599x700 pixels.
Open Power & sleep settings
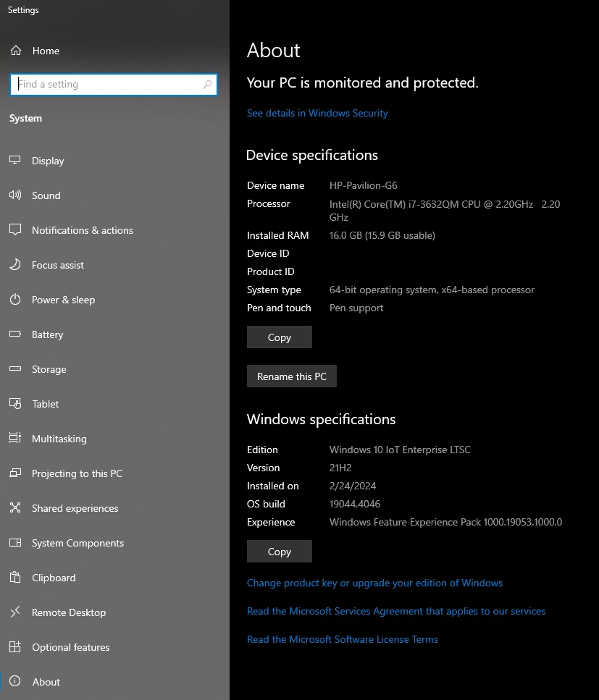click(63, 300)
